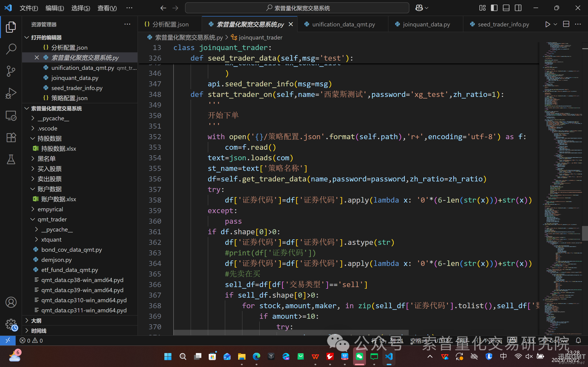Screen dimensions: 588x367
Task: Collapse the qmt_trader folder
Action: [x=52, y=219]
